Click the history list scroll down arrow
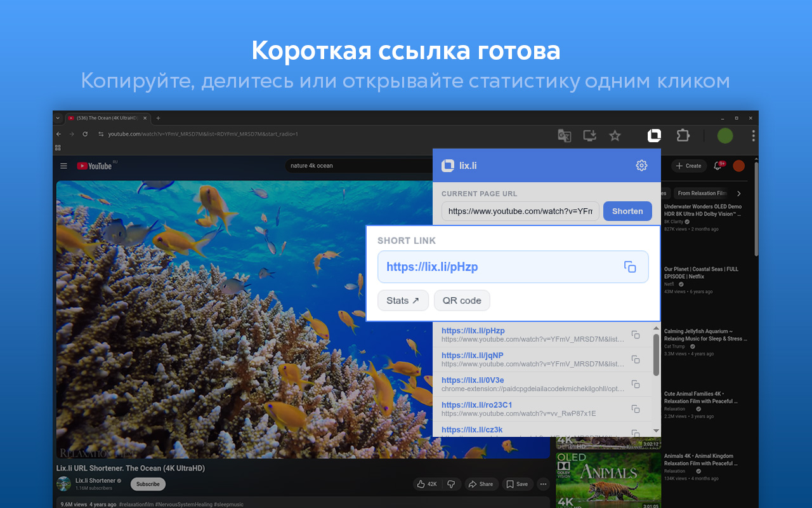 [x=656, y=431]
